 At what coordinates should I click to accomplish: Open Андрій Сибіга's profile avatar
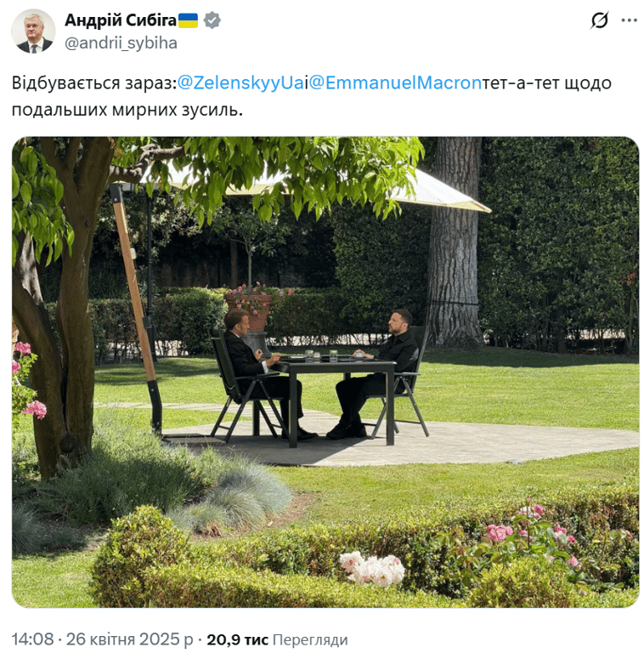point(33,31)
